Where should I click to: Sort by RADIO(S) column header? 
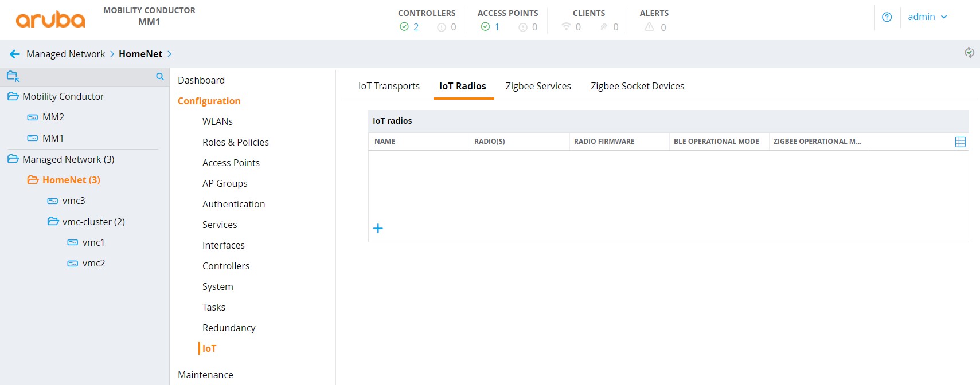[490, 142]
